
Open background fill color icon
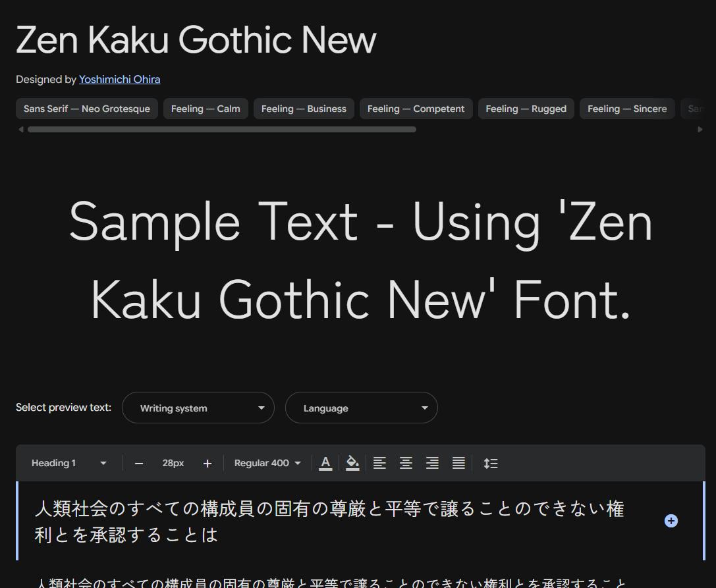pos(352,463)
